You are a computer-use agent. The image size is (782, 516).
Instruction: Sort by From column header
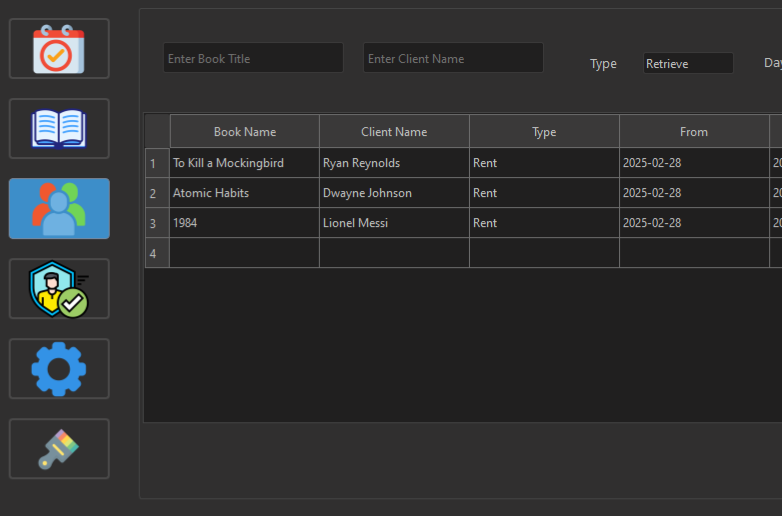click(x=694, y=132)
